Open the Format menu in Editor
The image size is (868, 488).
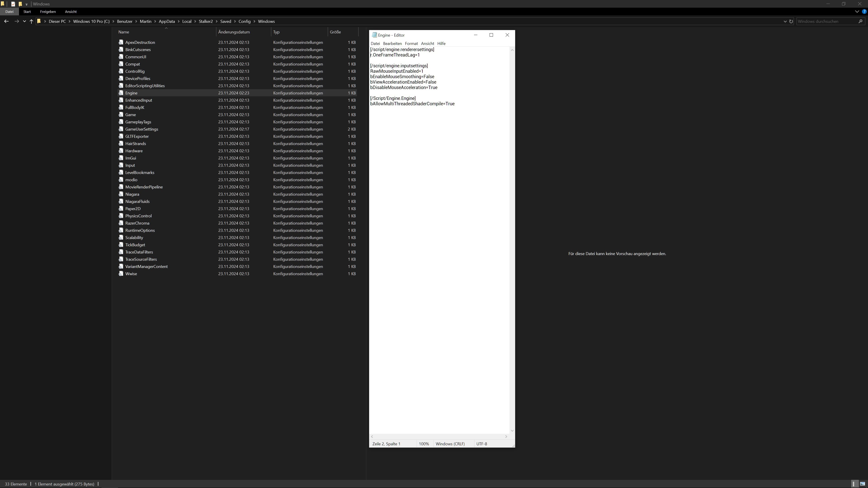tap(411, 43)
